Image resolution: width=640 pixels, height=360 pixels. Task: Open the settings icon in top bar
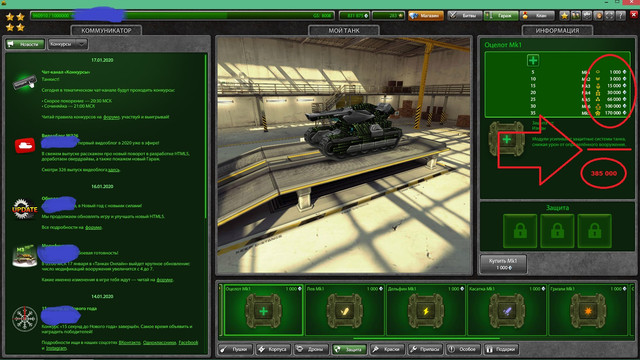(587, 16)
